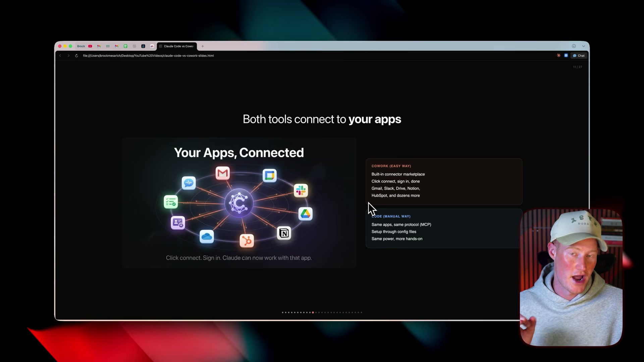Open the blue gear extension icon
This screenshot has width=644, height=362.
click(566, 56)
